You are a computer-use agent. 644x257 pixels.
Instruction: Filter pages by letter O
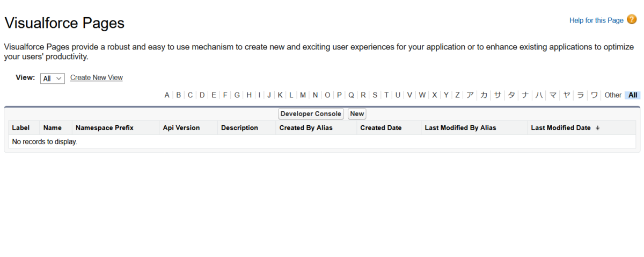[327, 95]
